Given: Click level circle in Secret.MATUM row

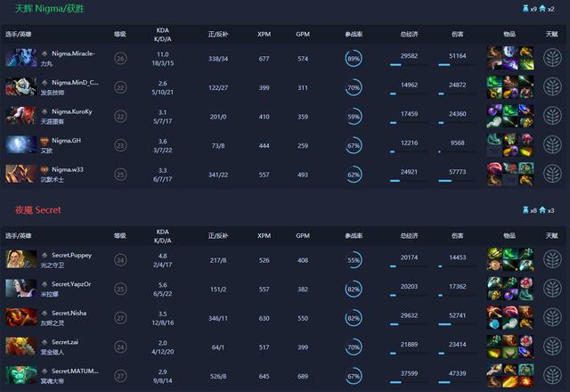Looking at the screenshot, I should [120, 376].
